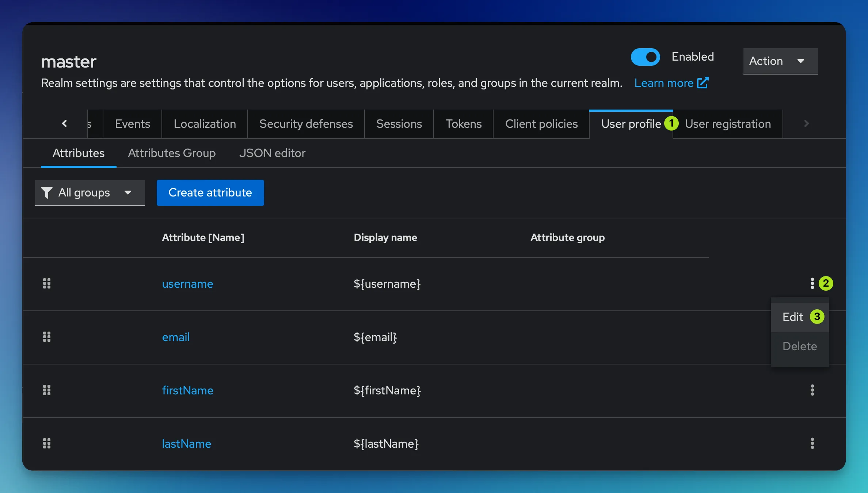Select the User profile tab
868x493 pixels.
pos(631,124)
